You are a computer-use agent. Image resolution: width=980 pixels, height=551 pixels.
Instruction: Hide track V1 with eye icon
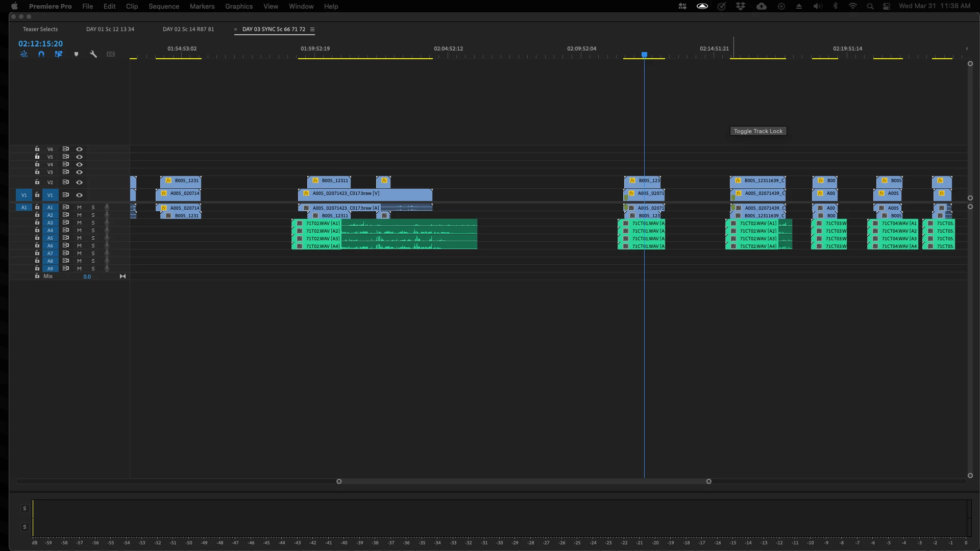coord(79,195)
